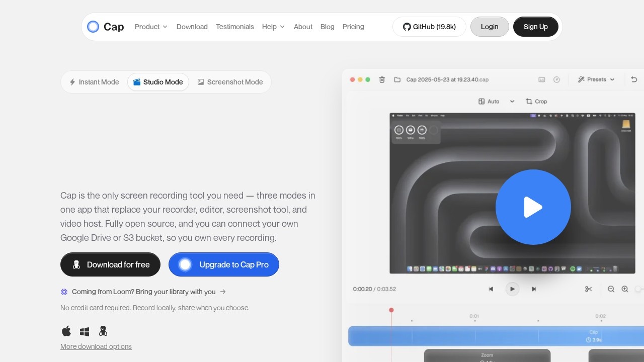Select the blue Clip track on the timeline

[496, 336]
